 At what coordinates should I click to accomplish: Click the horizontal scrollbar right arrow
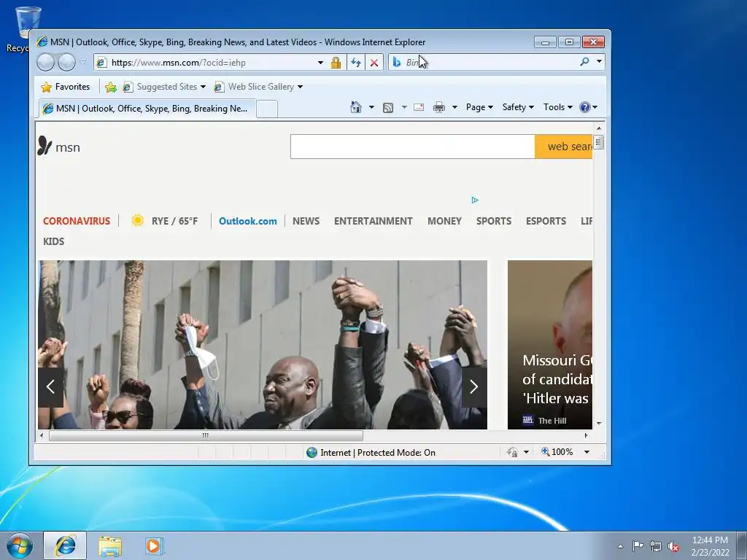click(586, 435)
